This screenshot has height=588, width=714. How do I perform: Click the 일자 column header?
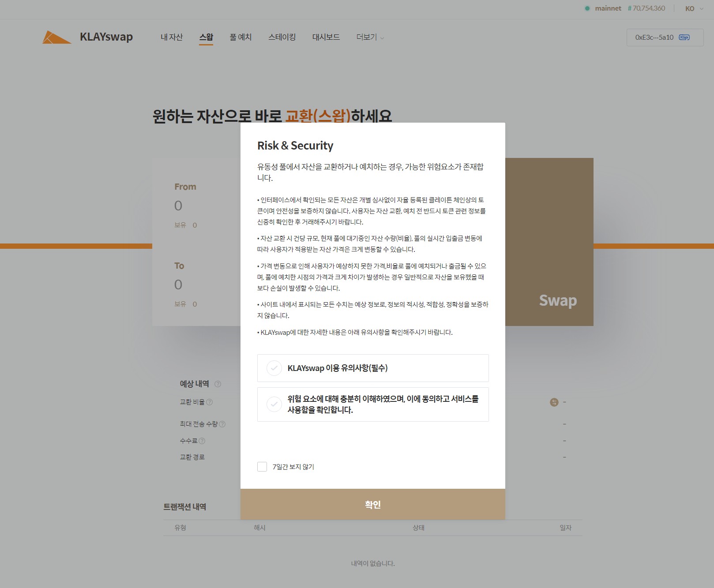565,528
